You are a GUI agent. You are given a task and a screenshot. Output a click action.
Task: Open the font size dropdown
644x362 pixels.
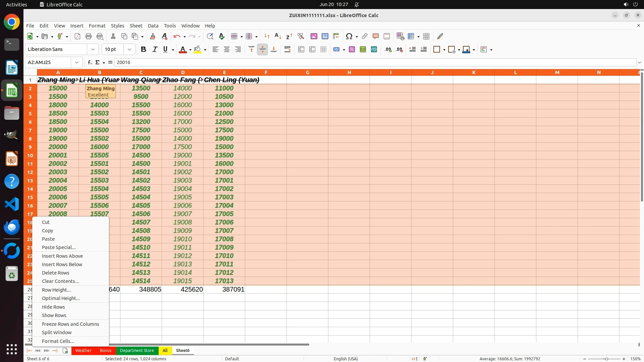(129, 49)
